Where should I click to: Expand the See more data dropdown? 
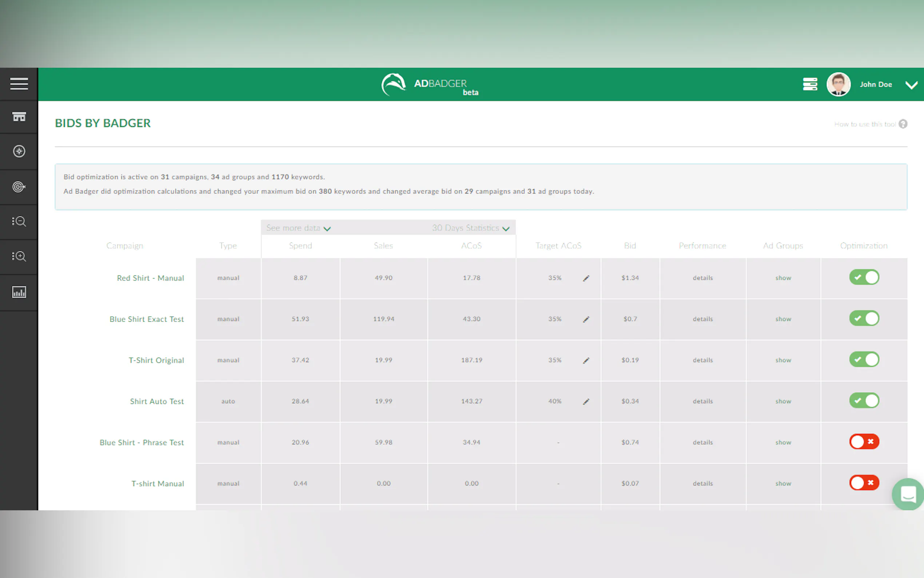(x=298, y=228)
